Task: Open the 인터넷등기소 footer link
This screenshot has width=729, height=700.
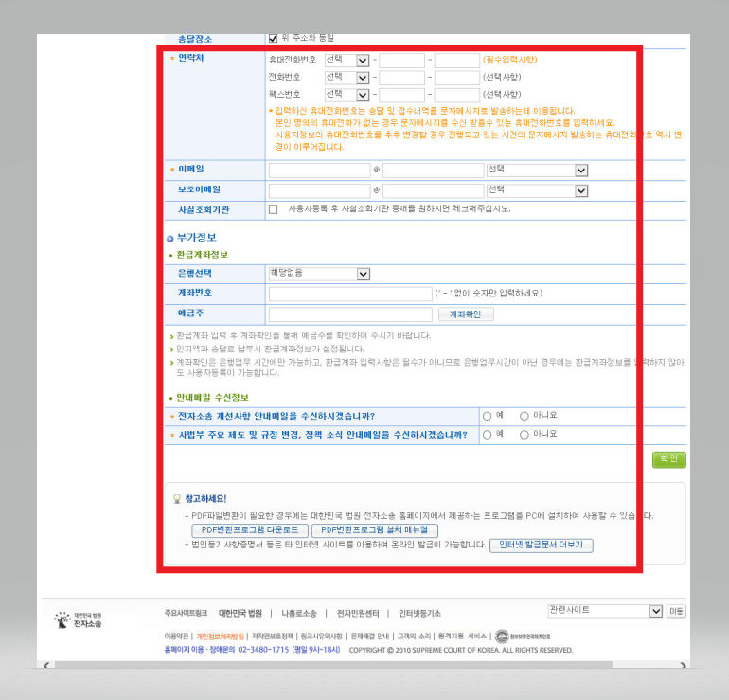Action: (419, 614)
